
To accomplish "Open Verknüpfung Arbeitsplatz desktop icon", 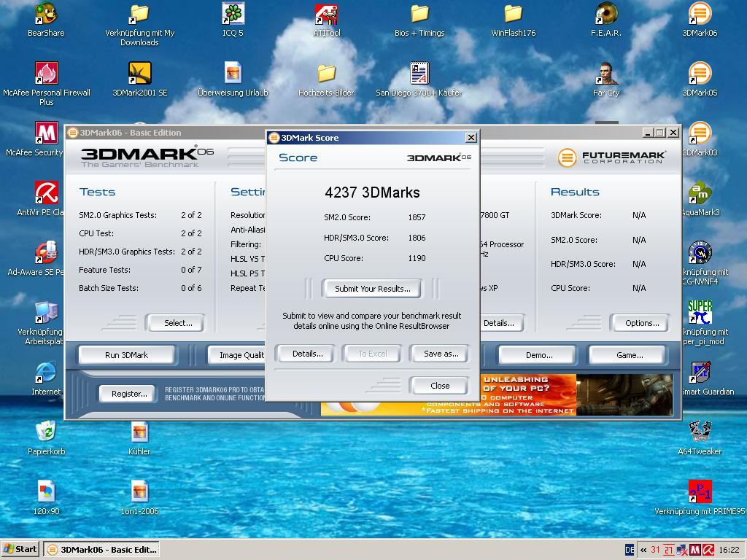I will 46,312.
